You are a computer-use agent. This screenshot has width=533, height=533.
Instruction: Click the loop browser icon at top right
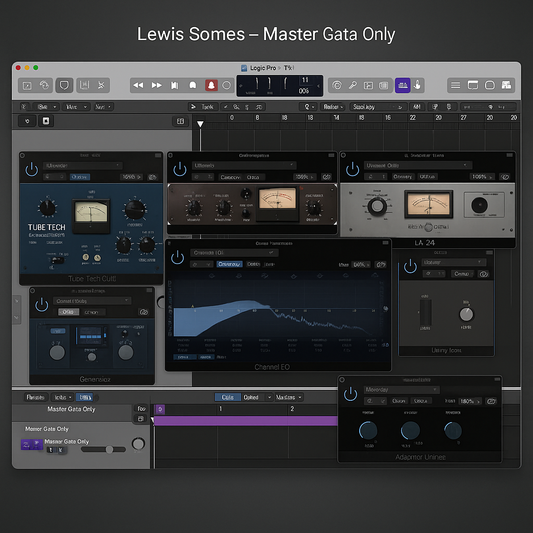[x=489, y=85]
